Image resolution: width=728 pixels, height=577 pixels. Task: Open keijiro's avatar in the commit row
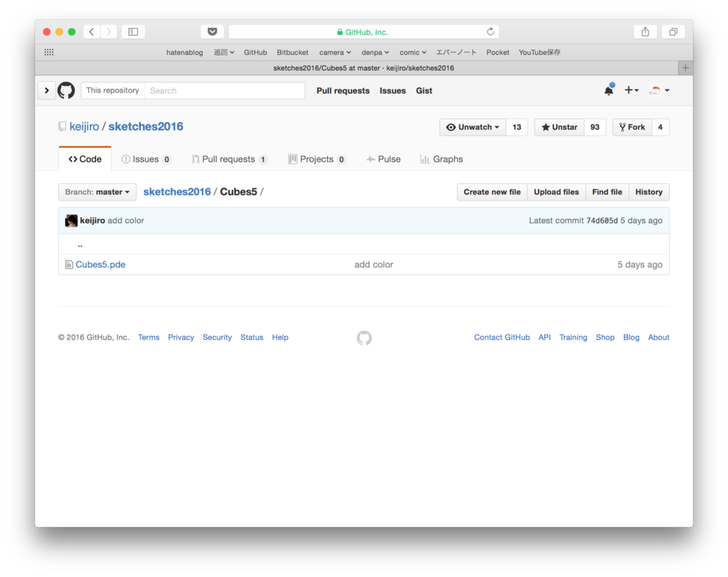point(71,220)
